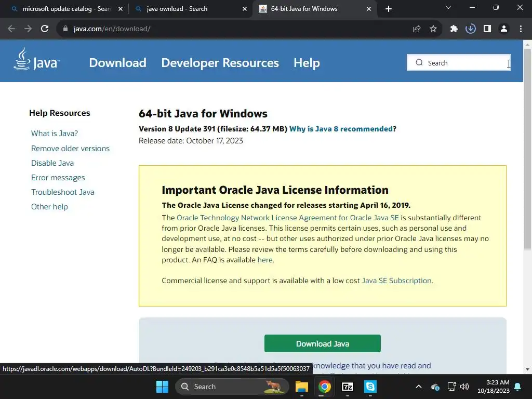The height and width of the screenshot is (399, 532).
Task: Switch to the 'java download - Search' tab
Action: [190, 9]
